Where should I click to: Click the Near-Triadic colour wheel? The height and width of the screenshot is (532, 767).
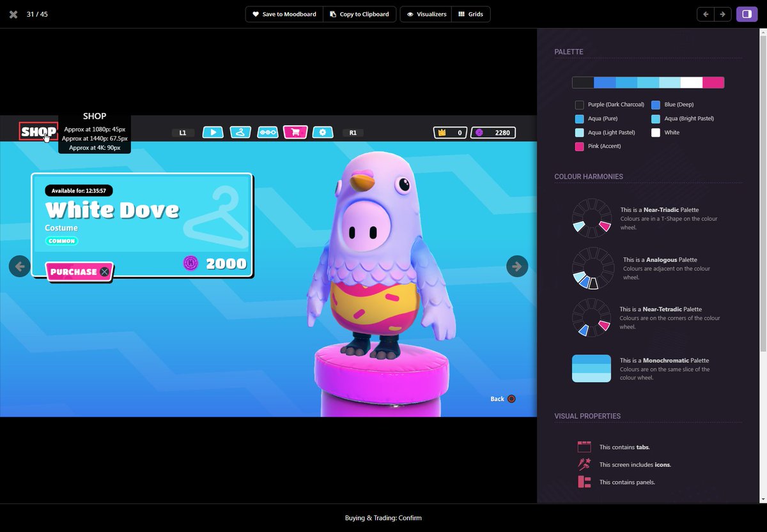[591, 218]
